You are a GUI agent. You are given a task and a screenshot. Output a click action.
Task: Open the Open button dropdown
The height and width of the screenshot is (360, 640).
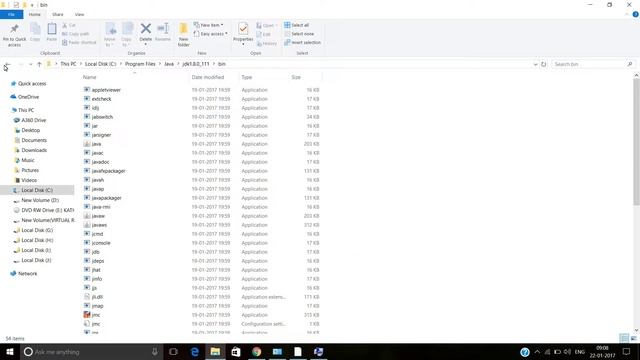(267, 25)
